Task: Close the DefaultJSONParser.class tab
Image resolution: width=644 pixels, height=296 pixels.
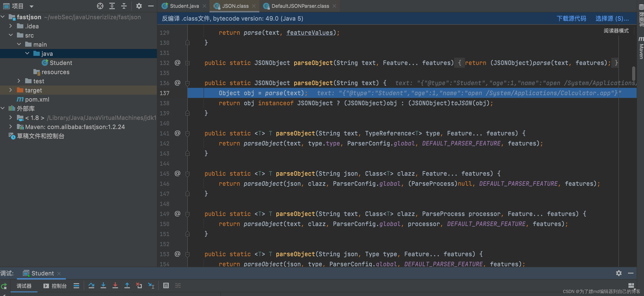Action: pyautogui.click(x=334, y=6)
